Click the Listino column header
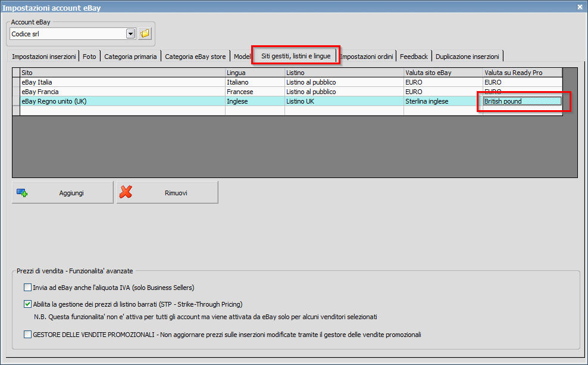The height and width of the screenshot is (365, 588). (x=344, y=73)
